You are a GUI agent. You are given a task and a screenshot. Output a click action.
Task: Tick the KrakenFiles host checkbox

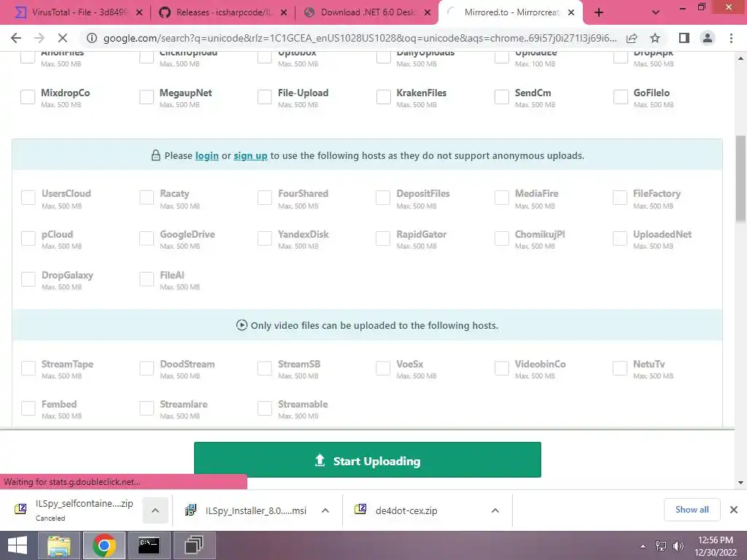tap(384, 97)
